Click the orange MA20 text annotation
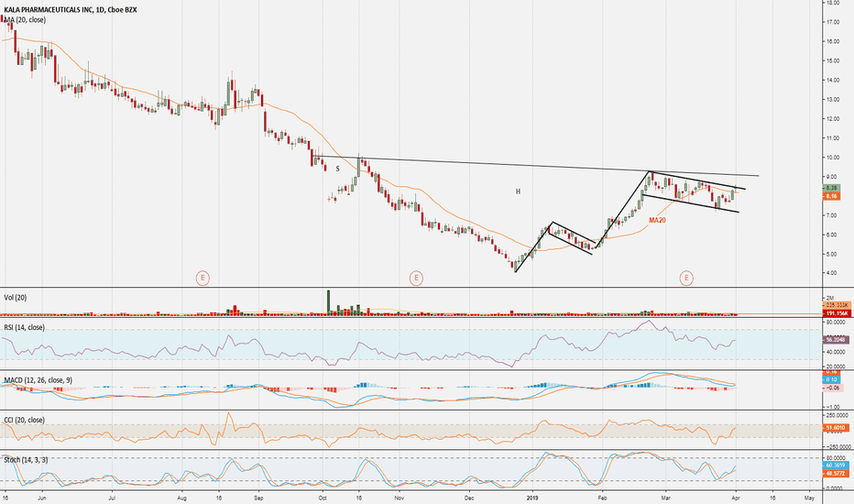This screenshot has height=504, width=854. pyautogui.click(x=657, y=220)
